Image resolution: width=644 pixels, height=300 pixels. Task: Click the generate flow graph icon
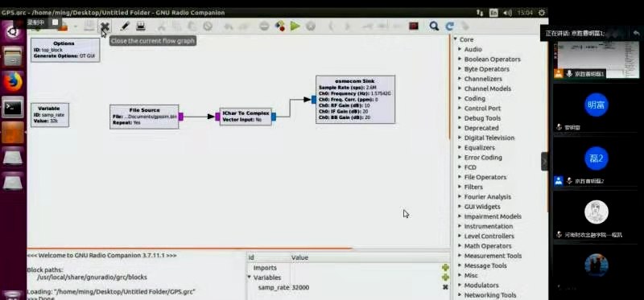tap(280, 27)
